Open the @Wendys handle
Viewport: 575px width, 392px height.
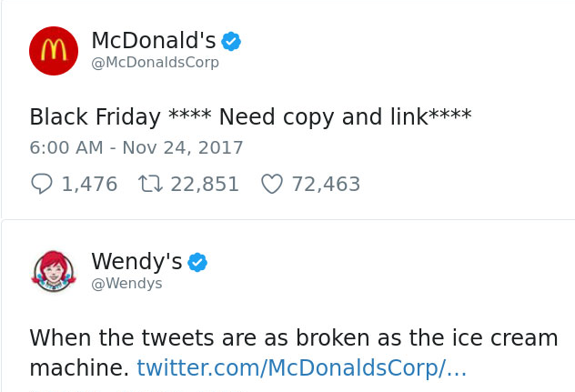(126, 284)
